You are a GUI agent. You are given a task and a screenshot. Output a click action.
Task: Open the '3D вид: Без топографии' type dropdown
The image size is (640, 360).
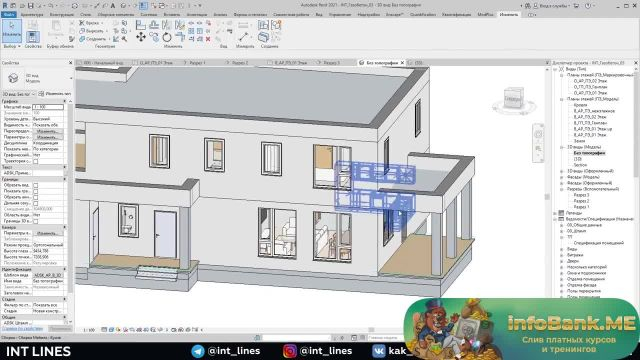(19, 94)
